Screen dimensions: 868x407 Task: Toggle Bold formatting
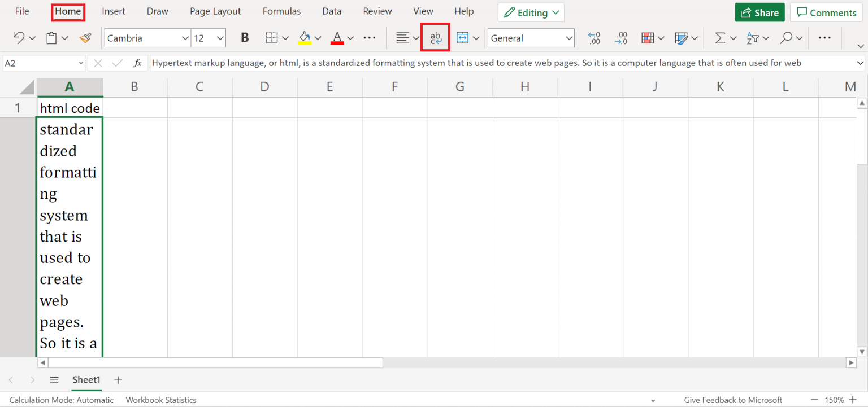click(245, 38)
